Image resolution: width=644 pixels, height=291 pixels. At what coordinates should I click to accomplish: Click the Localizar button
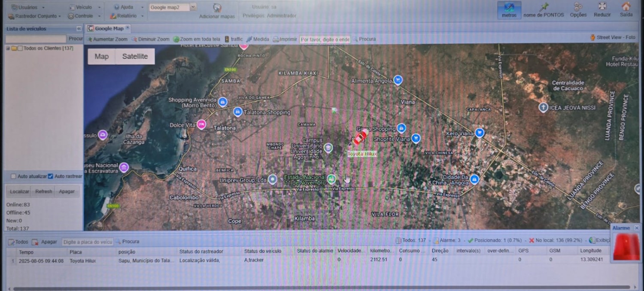20,191
